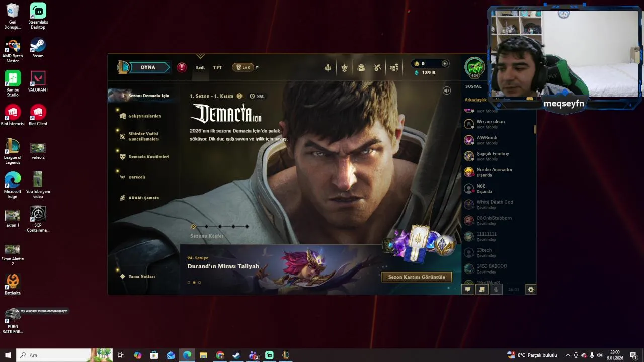The width and height of the screenshot is (644, 362).
Task: Open the missions scroll icon
Action: click(x=482, y=289)
